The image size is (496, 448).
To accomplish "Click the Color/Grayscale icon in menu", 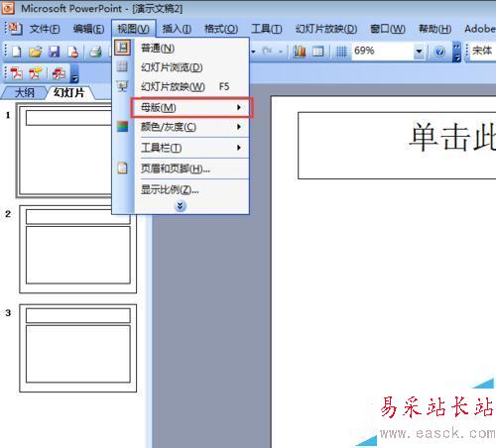I will coord(122,127).
